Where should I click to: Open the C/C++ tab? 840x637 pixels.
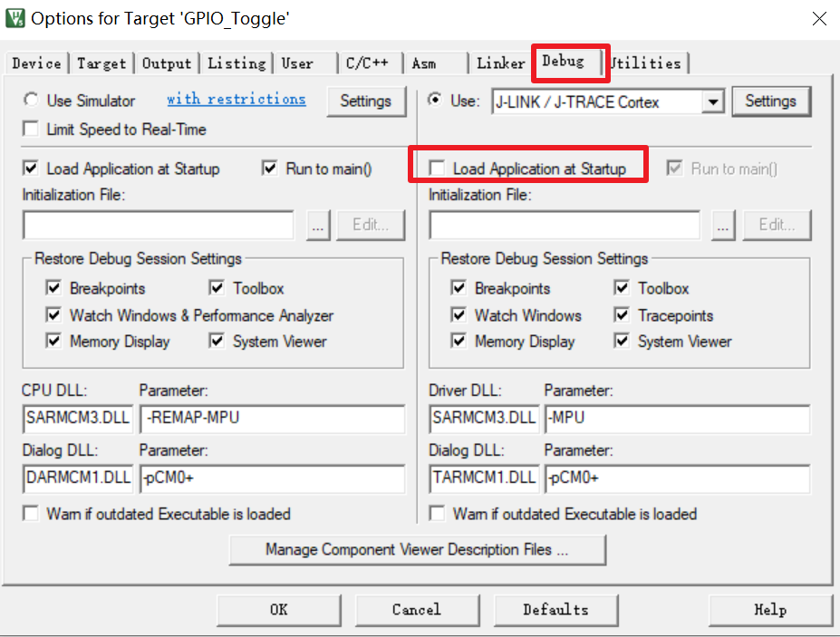pos(371,63)
